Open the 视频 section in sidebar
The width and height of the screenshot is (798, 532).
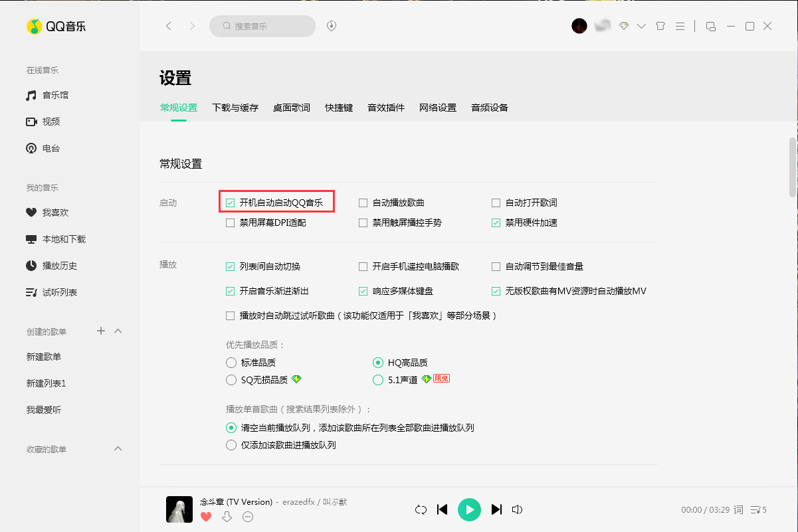tap(50, 122)
